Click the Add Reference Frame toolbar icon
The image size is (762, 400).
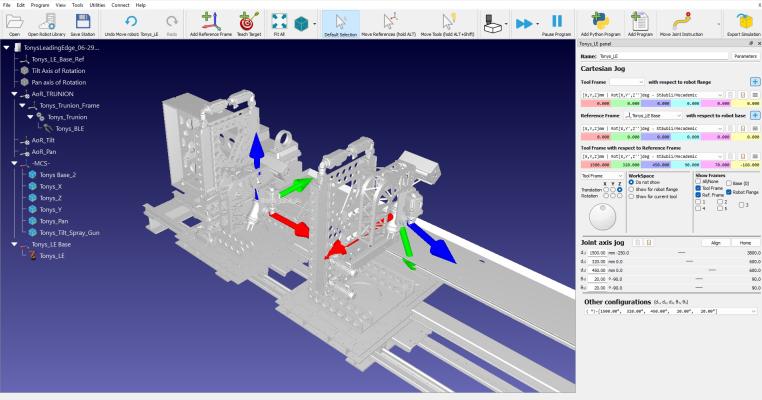point(211,22)
